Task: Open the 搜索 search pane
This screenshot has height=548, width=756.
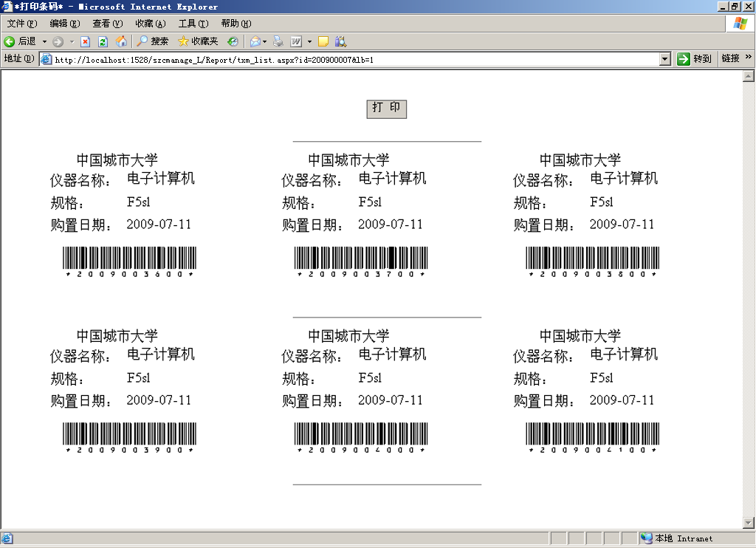Action: point(152,41)
